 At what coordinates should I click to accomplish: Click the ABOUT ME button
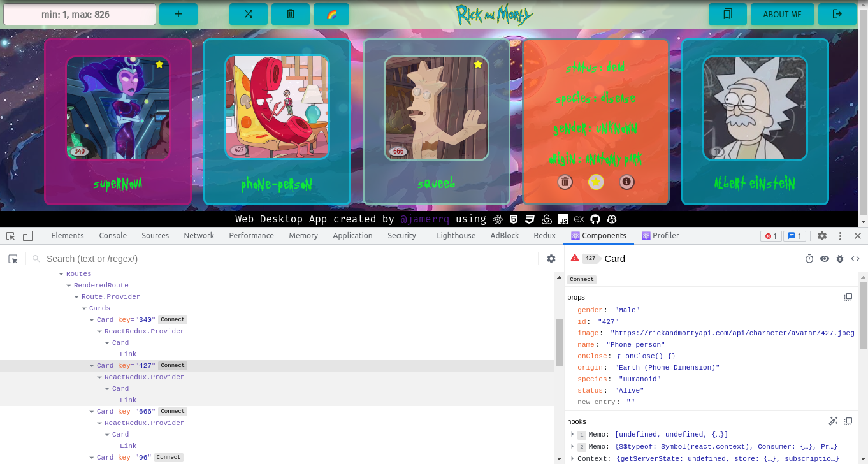point(782,14)
